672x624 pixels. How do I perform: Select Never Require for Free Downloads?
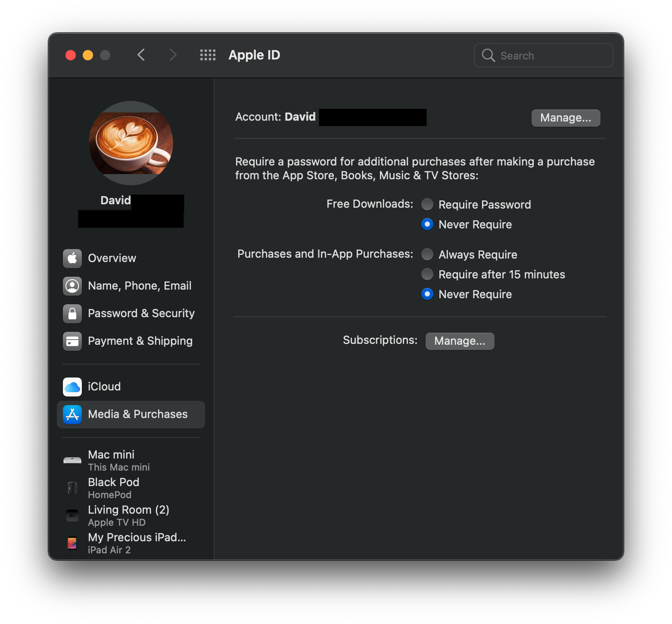click(x=427, y=224)
